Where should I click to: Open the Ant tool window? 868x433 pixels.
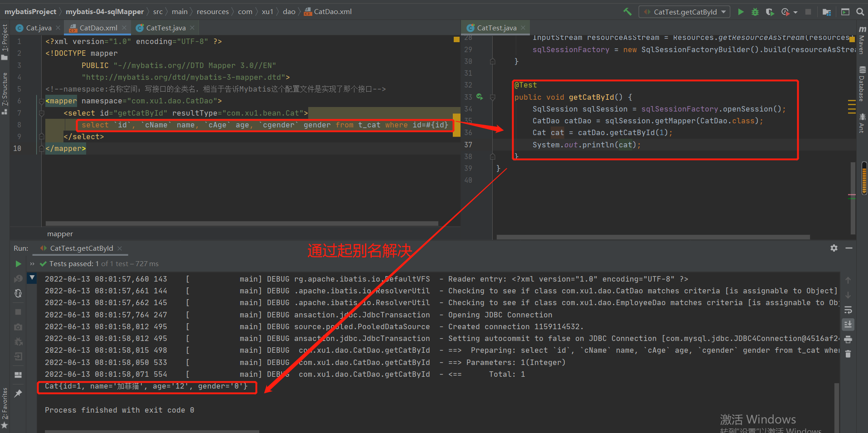point(862,123)
